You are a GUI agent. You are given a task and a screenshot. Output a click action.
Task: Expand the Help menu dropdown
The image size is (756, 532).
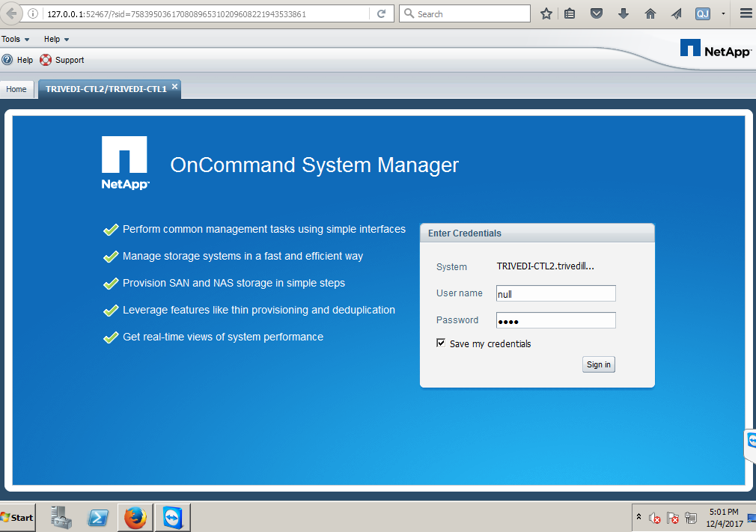(56, 39)
